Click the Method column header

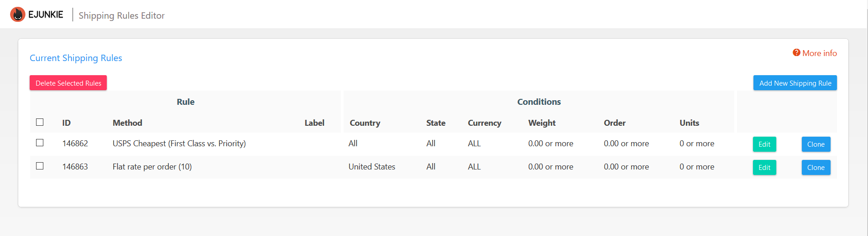(x=127, y=123)
